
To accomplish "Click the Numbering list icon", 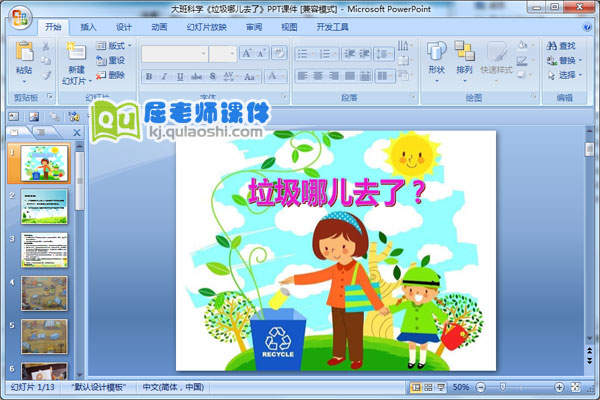I will [325, 54].
